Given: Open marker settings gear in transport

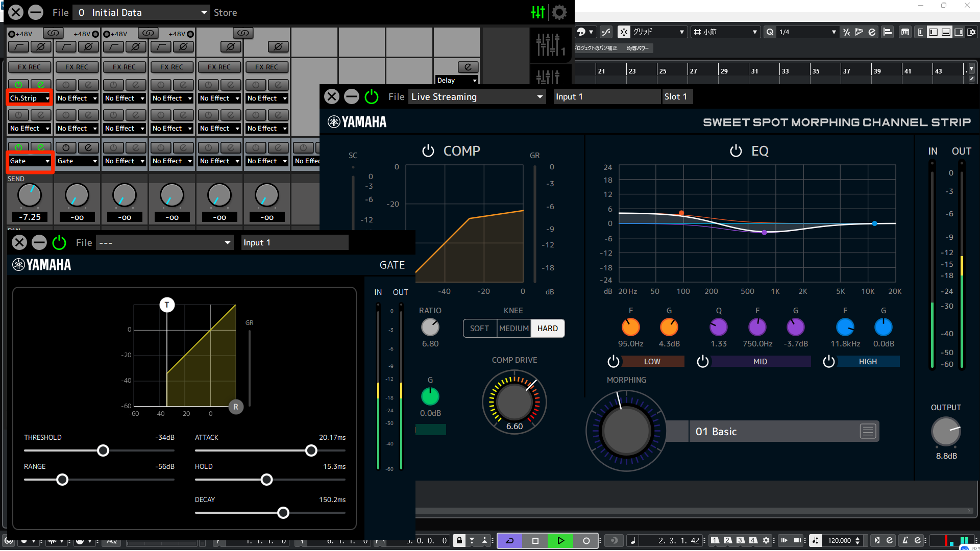Looking at the screenshot, I should [x=766, y=540].
